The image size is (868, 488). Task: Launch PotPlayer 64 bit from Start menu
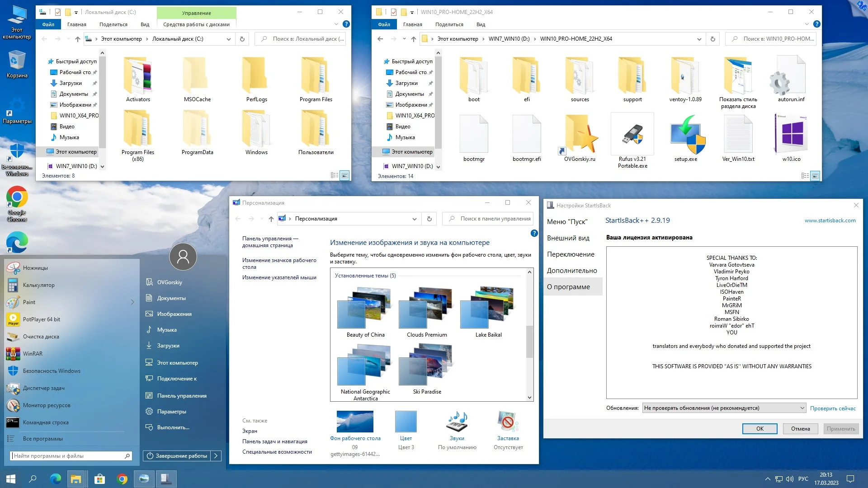click(41, 319)
